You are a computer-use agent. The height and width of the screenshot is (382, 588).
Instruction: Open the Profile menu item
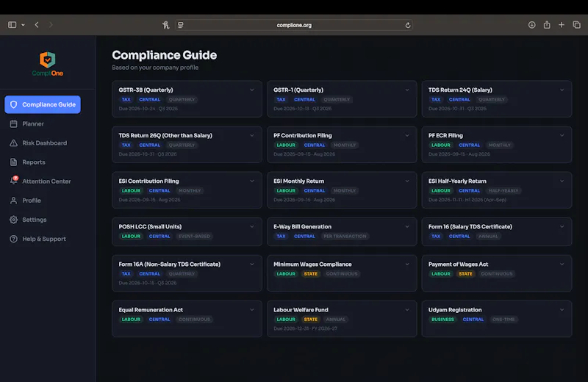tap(43, 201)
